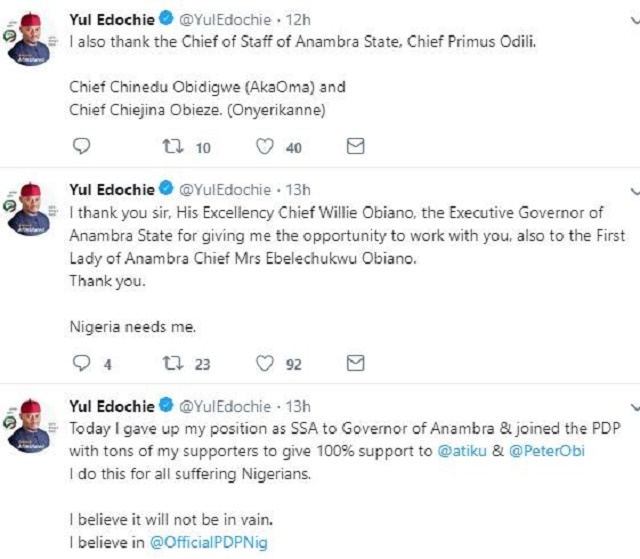The image size is (640, 559).
Task: Like the tweet with 40 likes
Action: click(x=265, y=147)
